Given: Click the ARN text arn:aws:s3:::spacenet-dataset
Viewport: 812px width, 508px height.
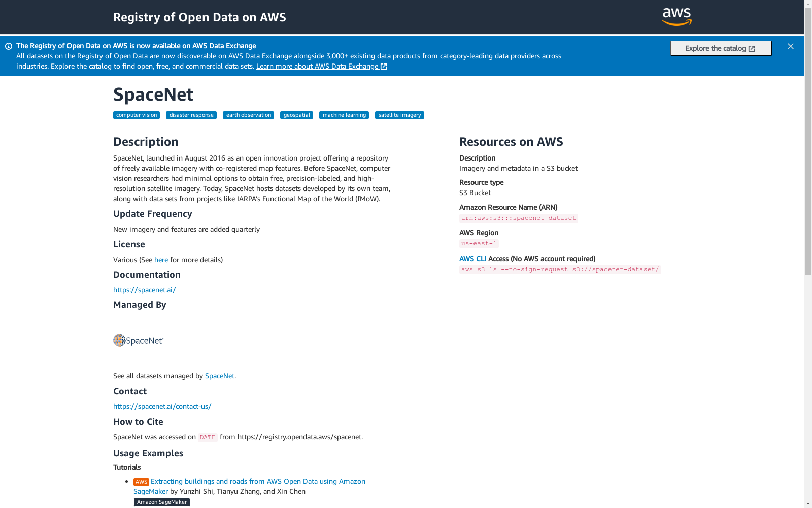Looking at the screenshot, I should 519,218.
